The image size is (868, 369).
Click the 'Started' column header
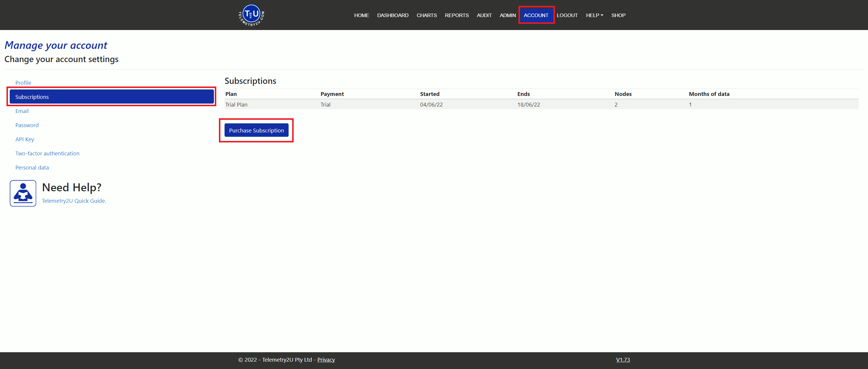click(x=430, y=94)
